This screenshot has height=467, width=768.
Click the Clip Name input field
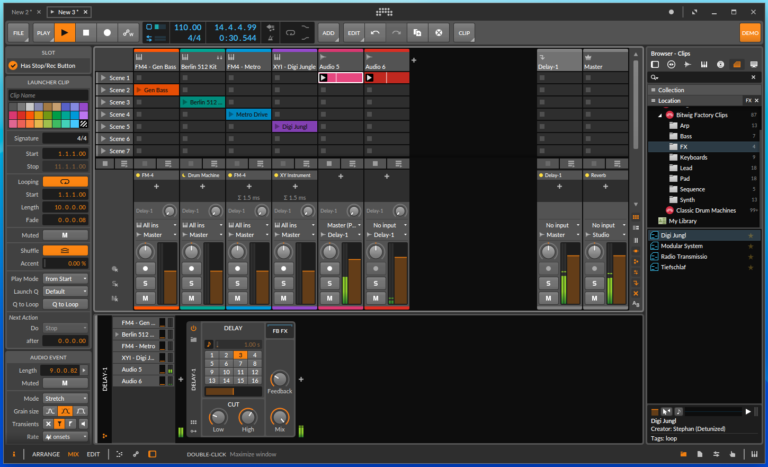pos(48,96)
